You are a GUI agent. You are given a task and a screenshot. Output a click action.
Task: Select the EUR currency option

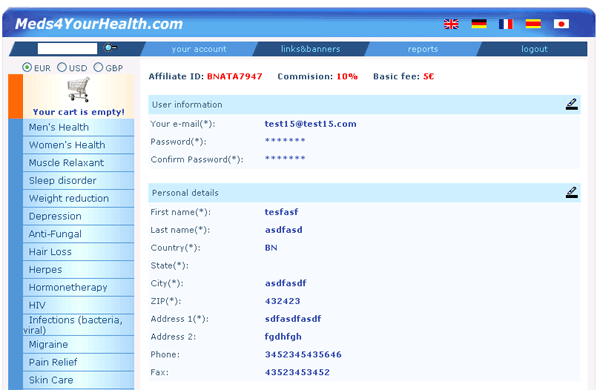point(27,68)
